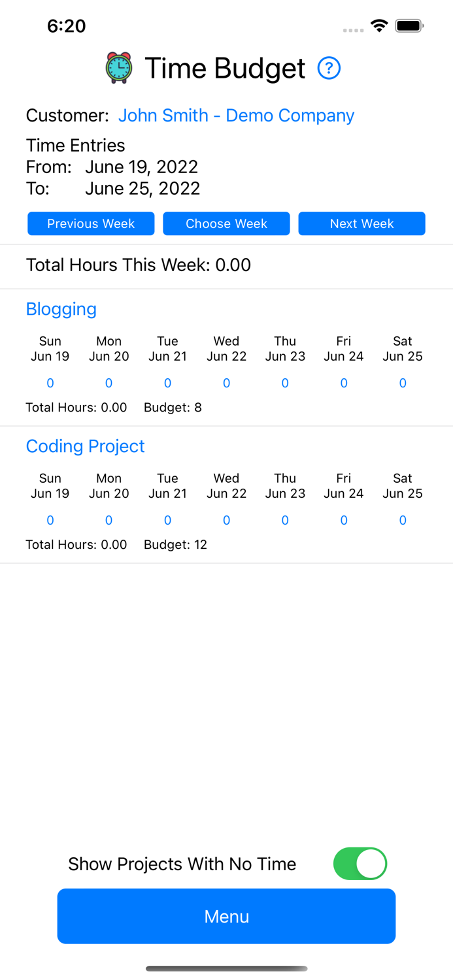Open the help question mark icon
Viewport: 453px width, 980px height.
(329, 68)
